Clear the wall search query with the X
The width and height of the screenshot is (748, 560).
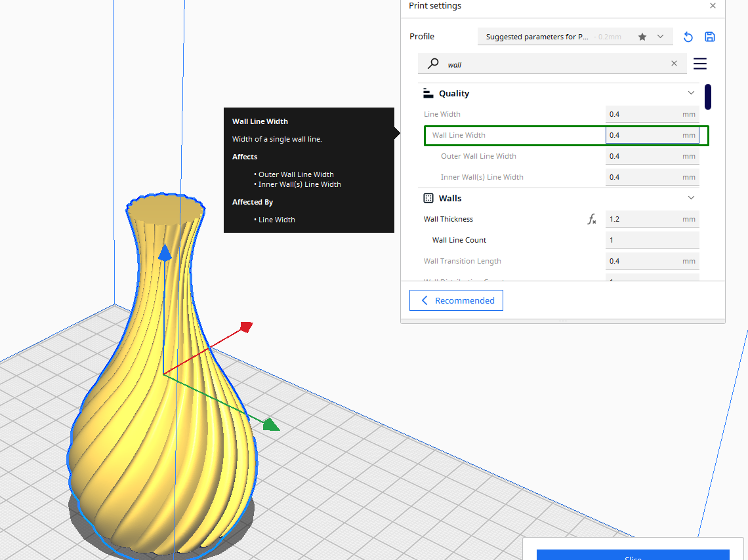(x=674, y=63)
